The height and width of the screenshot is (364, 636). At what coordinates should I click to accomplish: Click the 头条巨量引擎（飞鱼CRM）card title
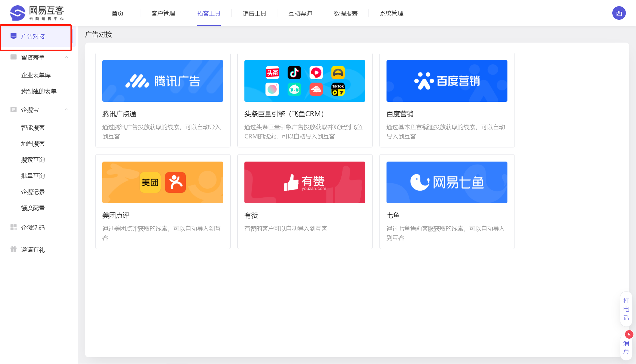click(284, 114)
